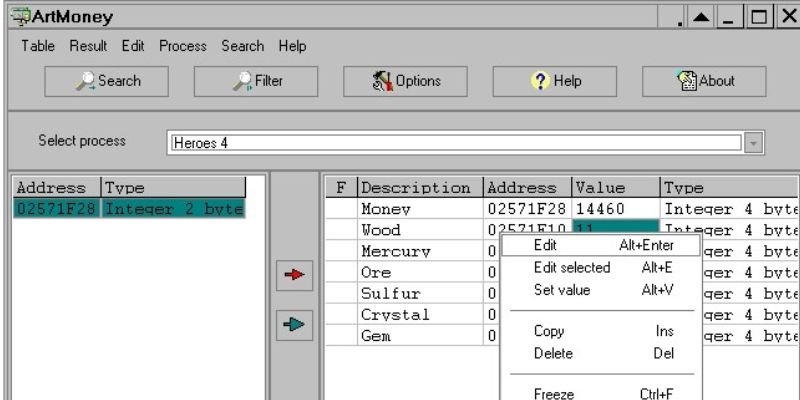The height and width of the screenshot is (400, 800).
Task: Click the highlighted Wood value cell
Action: [616, 228]
